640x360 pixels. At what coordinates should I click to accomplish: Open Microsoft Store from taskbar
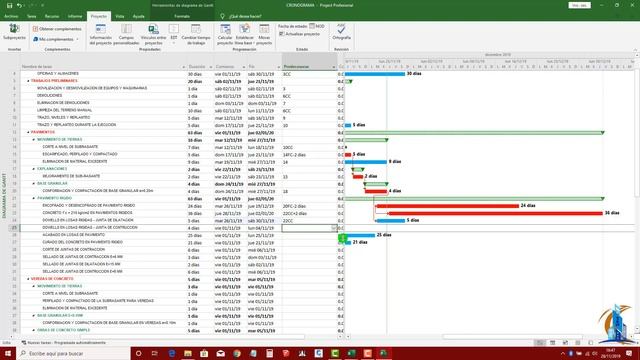pyautogui.click(x=204, y=353)
